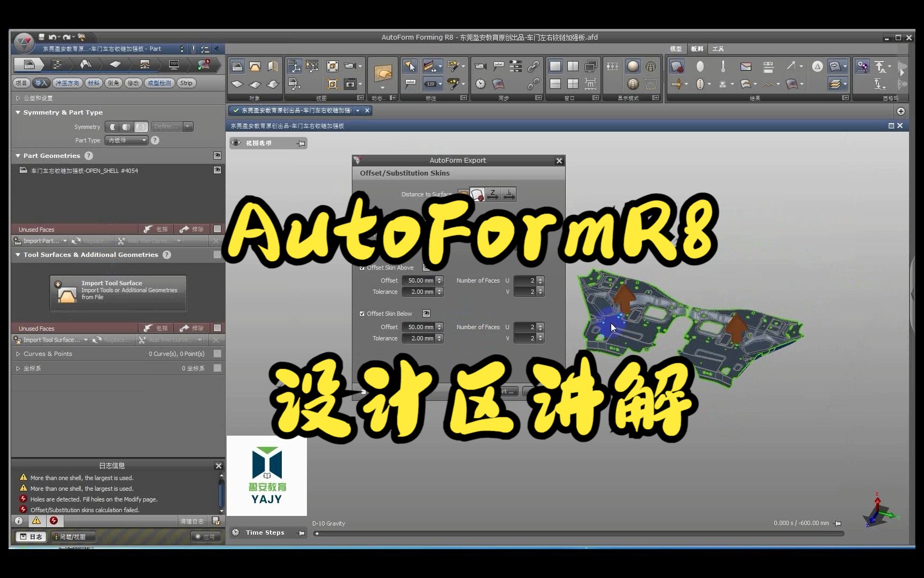Expand the Curves & Points section
924x578 pixels.
point(17,354)
